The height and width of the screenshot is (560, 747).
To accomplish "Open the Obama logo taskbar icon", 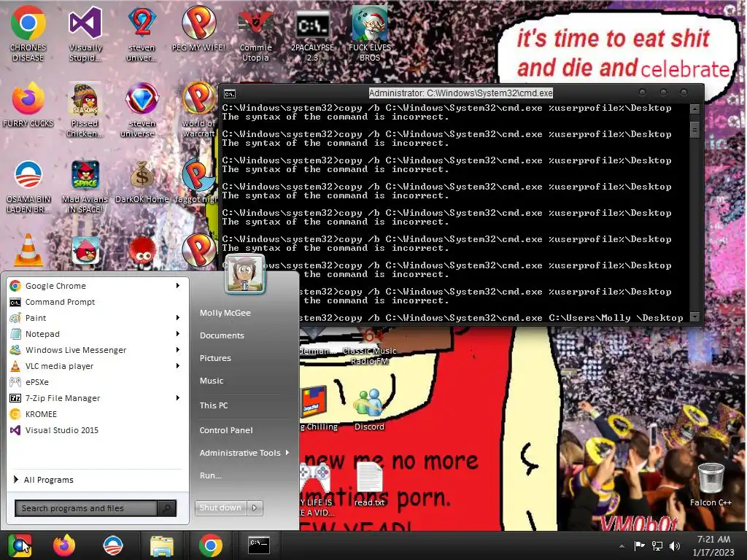I will pyautogui.click(x=113, y=545).
